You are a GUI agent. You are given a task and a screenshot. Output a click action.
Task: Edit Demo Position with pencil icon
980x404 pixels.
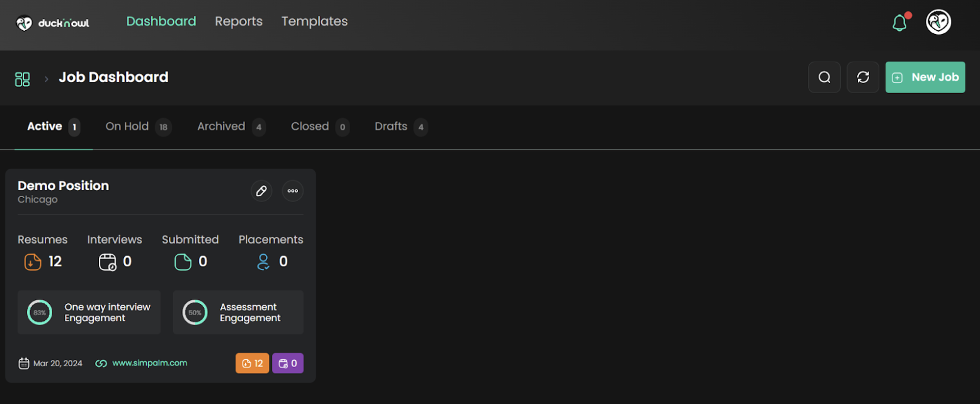(261, 191)
